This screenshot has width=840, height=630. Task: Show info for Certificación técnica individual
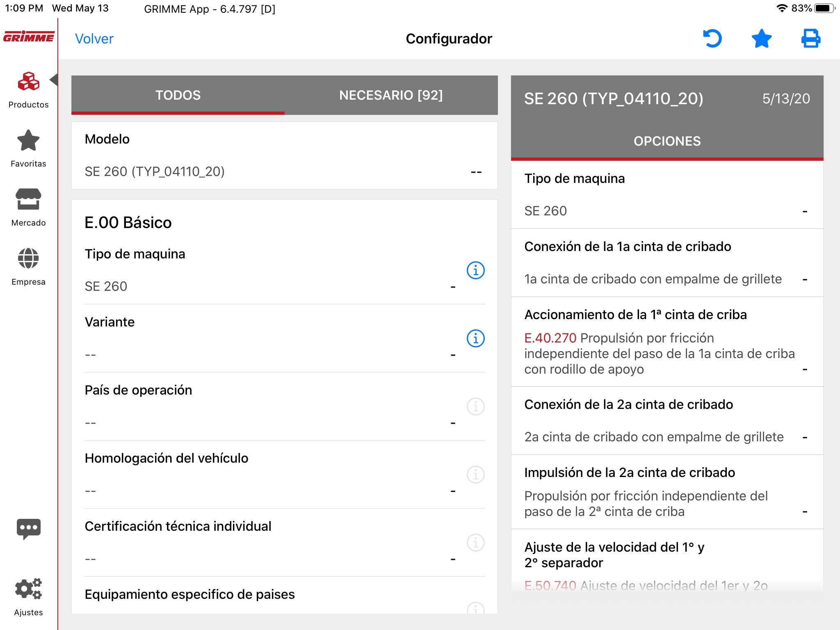[x=476, y=543]
